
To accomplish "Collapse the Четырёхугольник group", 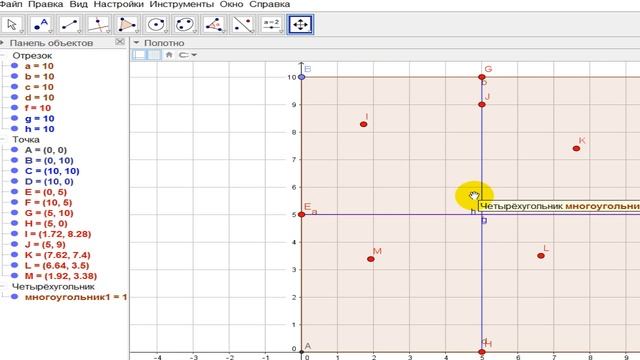I will (x=2, y=287).
